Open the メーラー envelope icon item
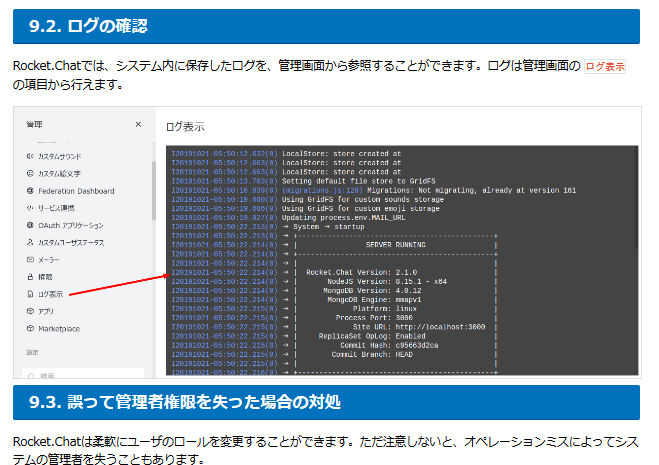Image resolution: width=659 pixels, height=465 pixels. pos(30,259)
